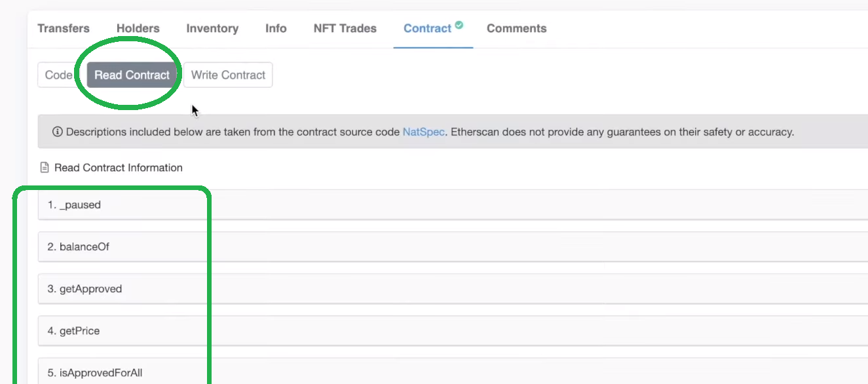Switch to the Comments tab
Viewport: 868px width, 384px height.
pyautogui.click(x=516, y=28)
